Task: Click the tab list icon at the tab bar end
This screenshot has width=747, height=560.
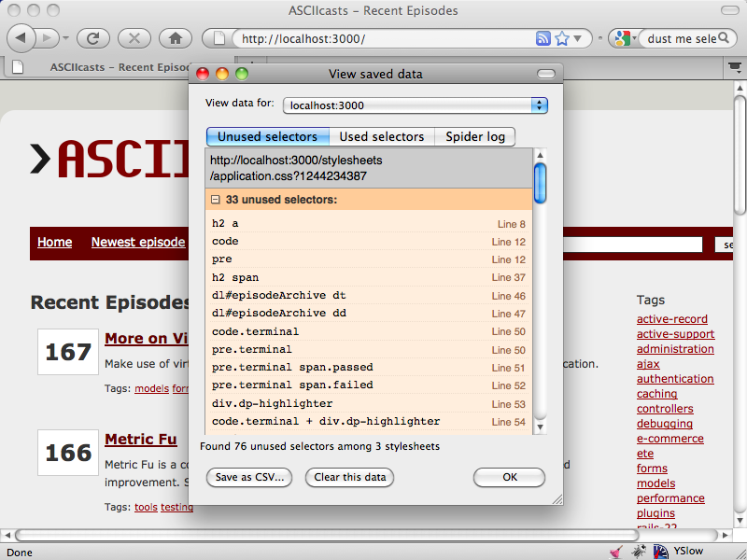Action: point(735,67)
